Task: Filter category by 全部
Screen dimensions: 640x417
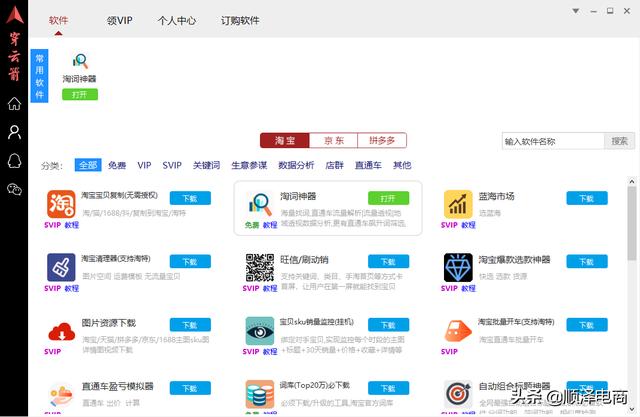Action: click(x=88, y=165)
